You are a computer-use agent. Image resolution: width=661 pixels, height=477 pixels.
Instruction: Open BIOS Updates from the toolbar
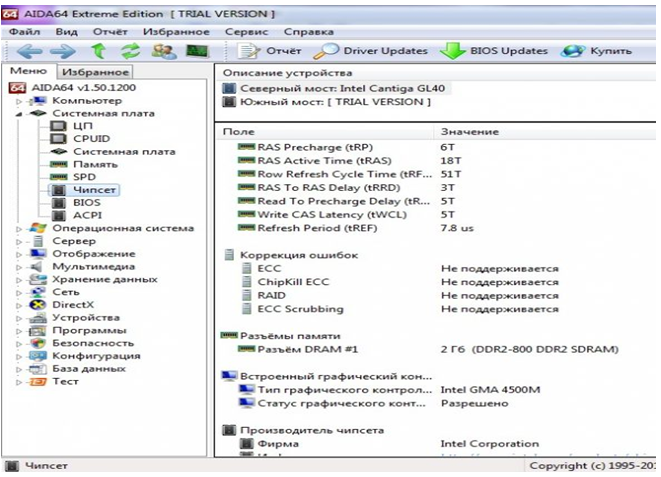(x=494, y=51)
